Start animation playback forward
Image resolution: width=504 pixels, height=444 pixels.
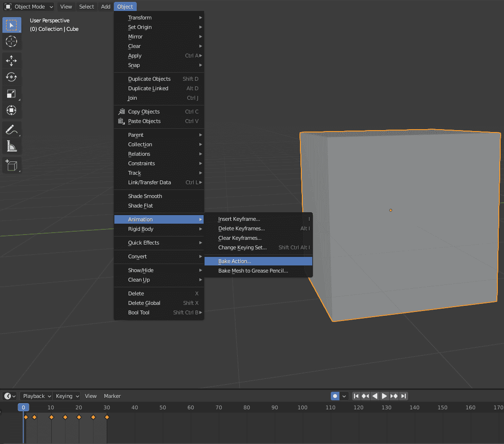click(384, 396)
